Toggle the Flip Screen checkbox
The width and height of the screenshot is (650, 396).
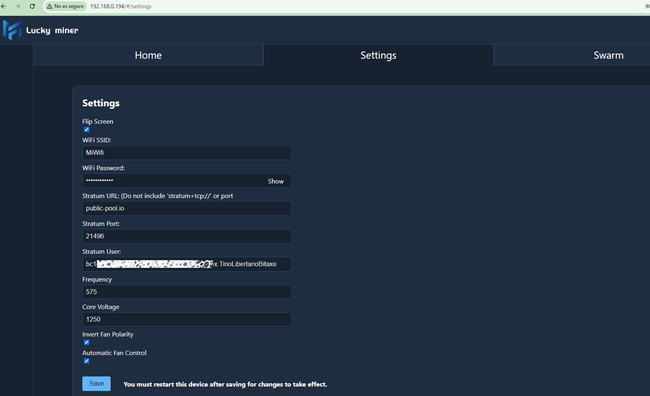coord(87,130)
